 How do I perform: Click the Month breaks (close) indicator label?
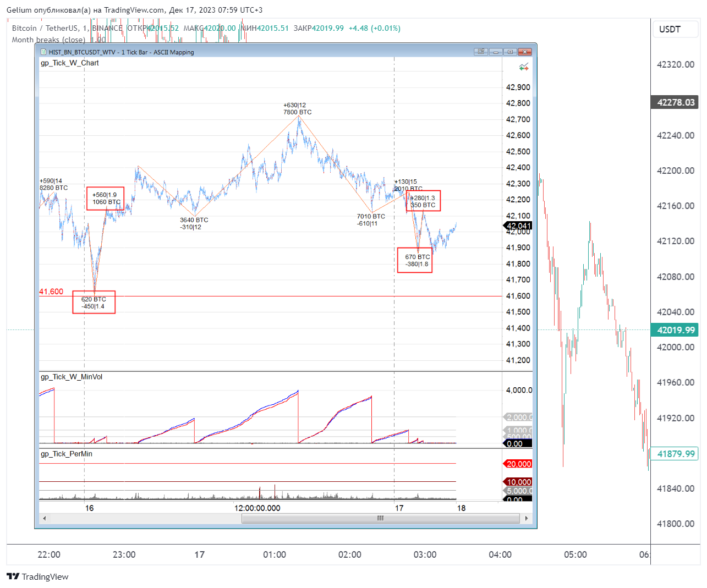(x=48, y=40)
